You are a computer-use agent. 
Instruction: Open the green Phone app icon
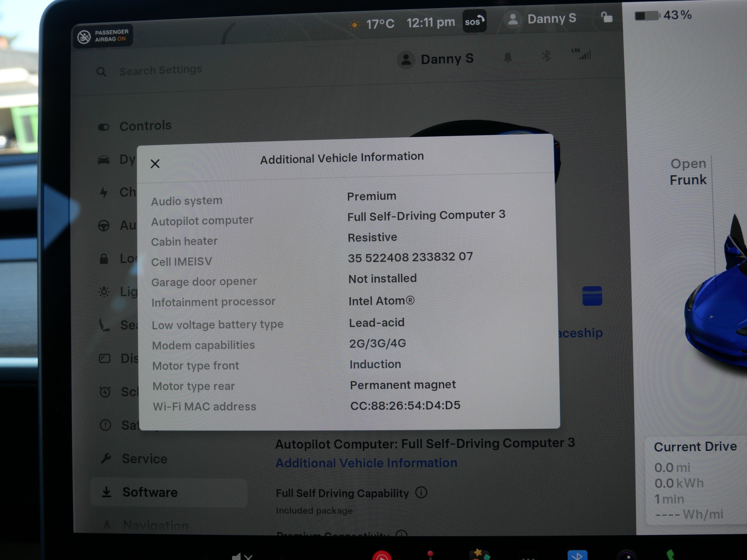click(670, 555)
